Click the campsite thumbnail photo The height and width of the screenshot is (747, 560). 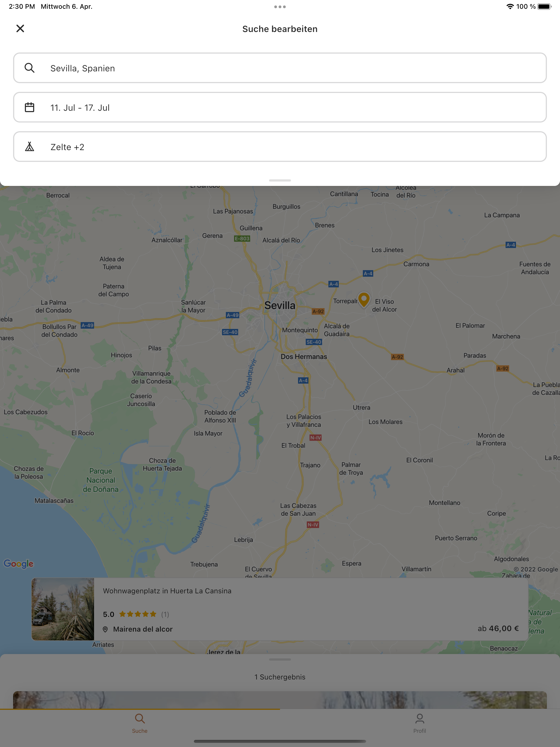[x=63, y=609]
